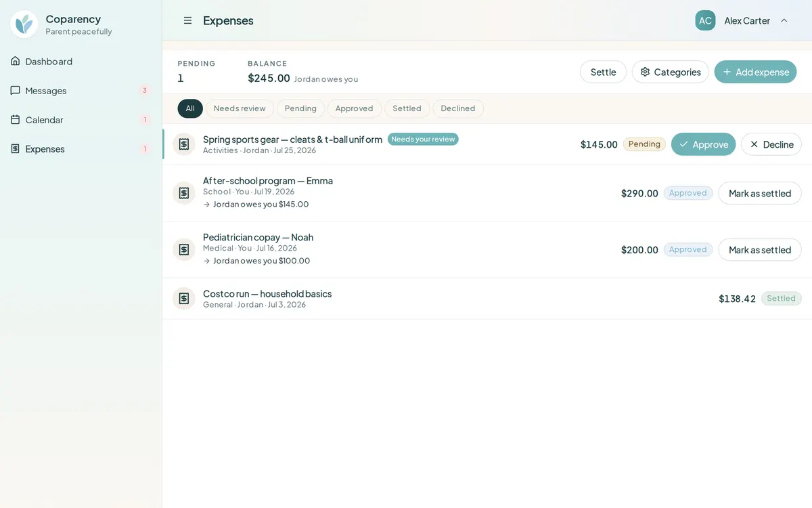The height and width of the screenshot is (508, 812).
Task: Open Spring sports gear expense title
Action: tap(292, 139)
